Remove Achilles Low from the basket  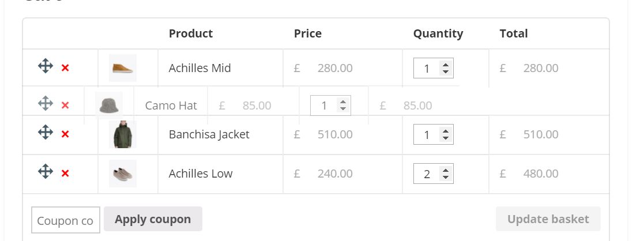(x=65, y=174)
